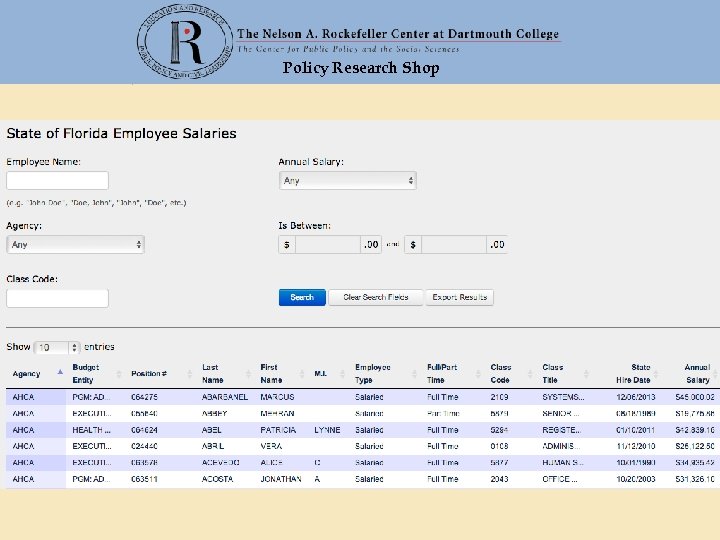Click last name ABEL cell
Image resolution: width=720 pixels, height=540 pixels.
(211, 430)
